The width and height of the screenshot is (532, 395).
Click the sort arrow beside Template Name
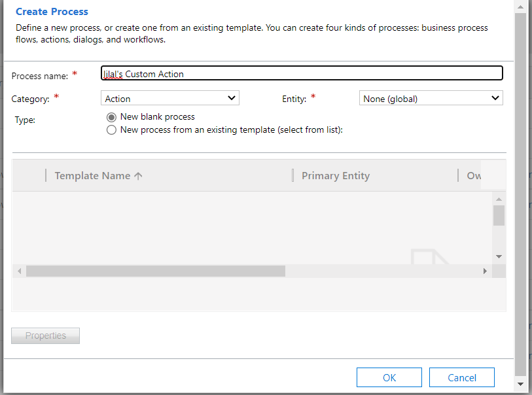click(x=138, y=176)
